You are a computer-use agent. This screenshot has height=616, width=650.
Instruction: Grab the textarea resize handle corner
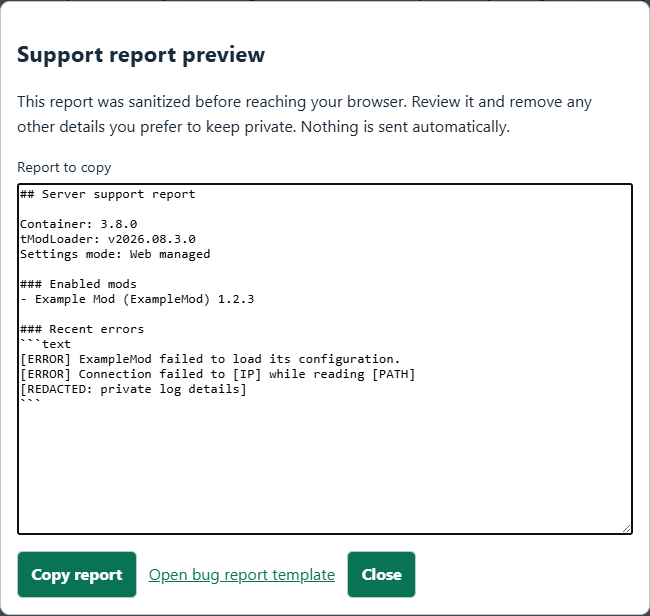627,529
